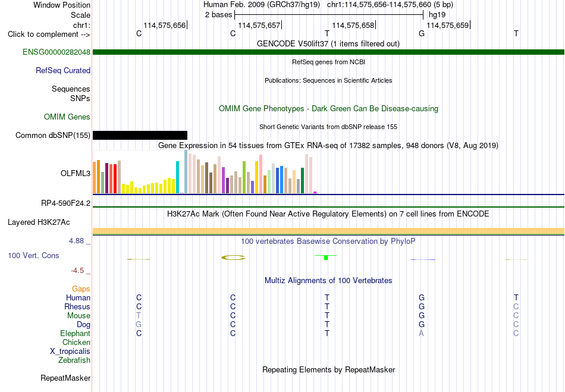
Task: Select the orange H3K27Ac signal band
Action: (x=328, y=231)
